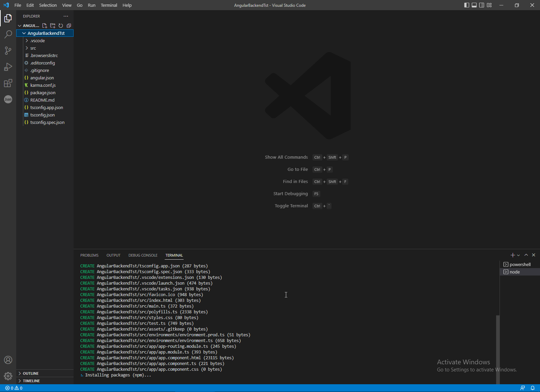Open the Run and Debug view
Screen dimensions: 540x392
[8, 67]
